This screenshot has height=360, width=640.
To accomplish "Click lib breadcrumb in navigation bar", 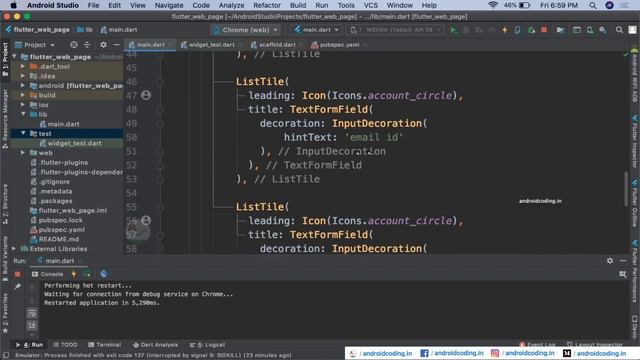I will pyautogui.click(x=85, y=30).
